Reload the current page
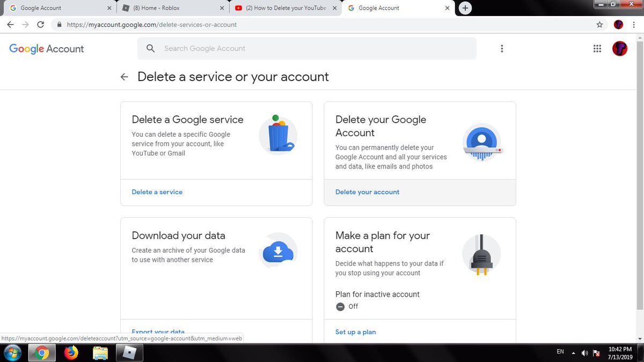644x362 pixels. tap(41, 25)
